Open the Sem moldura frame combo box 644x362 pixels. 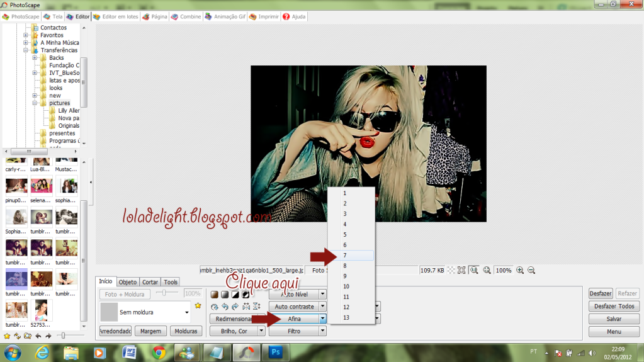click(x=145, y=312)
